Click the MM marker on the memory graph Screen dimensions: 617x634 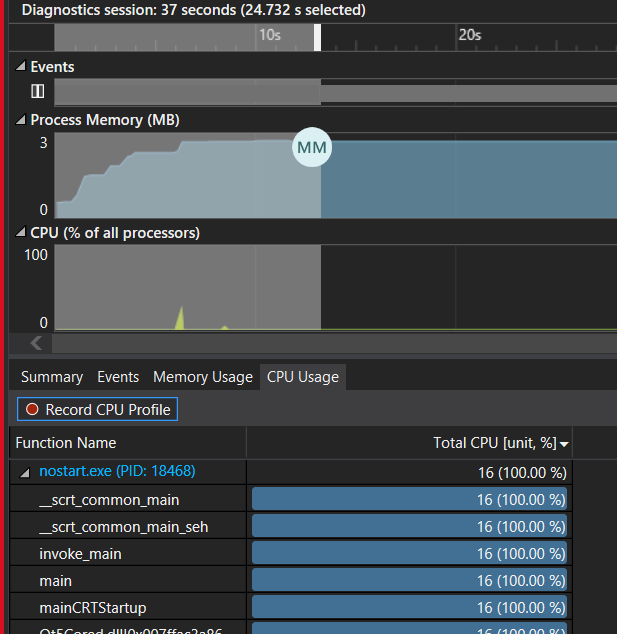[312, 149]
